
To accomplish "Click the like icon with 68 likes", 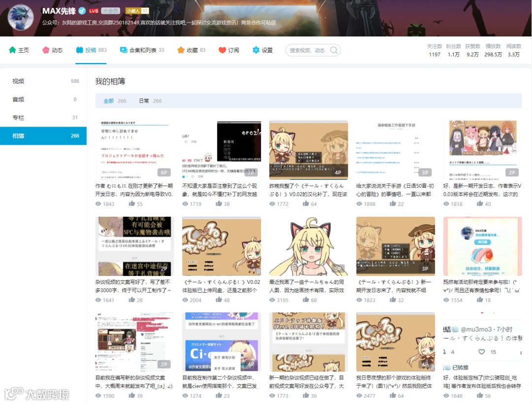I will click(x=306, y=300).
